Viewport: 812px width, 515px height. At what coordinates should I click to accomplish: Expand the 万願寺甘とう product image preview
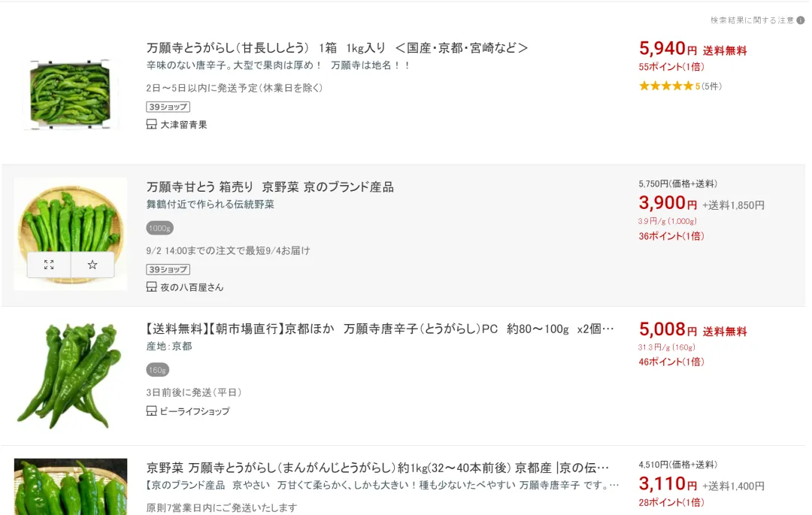(49, 265)
